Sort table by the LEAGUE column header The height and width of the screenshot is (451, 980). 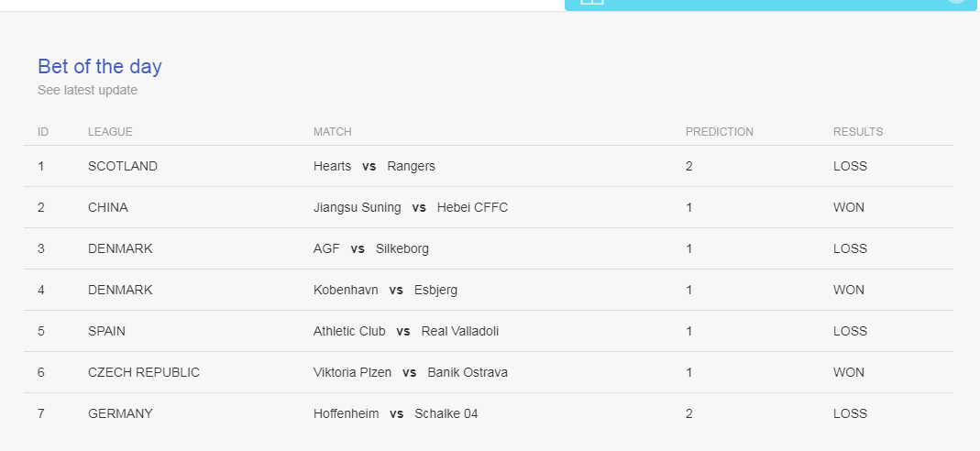click(x=110, y=132)
